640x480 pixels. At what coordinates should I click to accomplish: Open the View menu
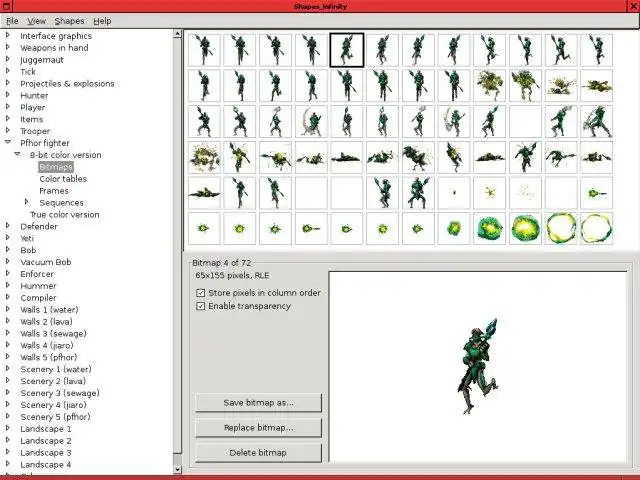36,21
